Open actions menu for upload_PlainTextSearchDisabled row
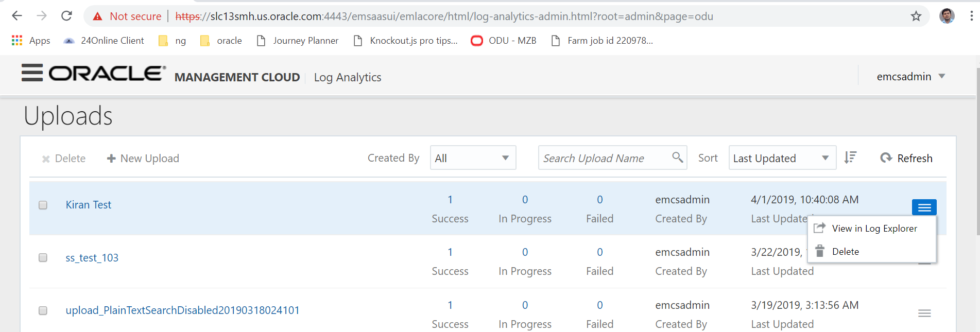Image resolution: width=980 pixels, height=332 pixels. pyautogui.click(x=924, y=313)
